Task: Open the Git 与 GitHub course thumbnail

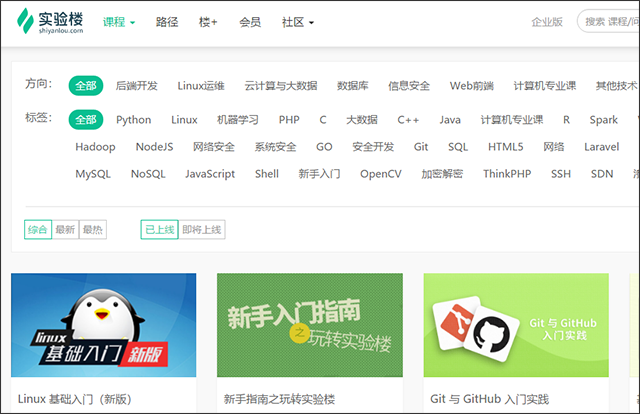Action: (516, 325)
